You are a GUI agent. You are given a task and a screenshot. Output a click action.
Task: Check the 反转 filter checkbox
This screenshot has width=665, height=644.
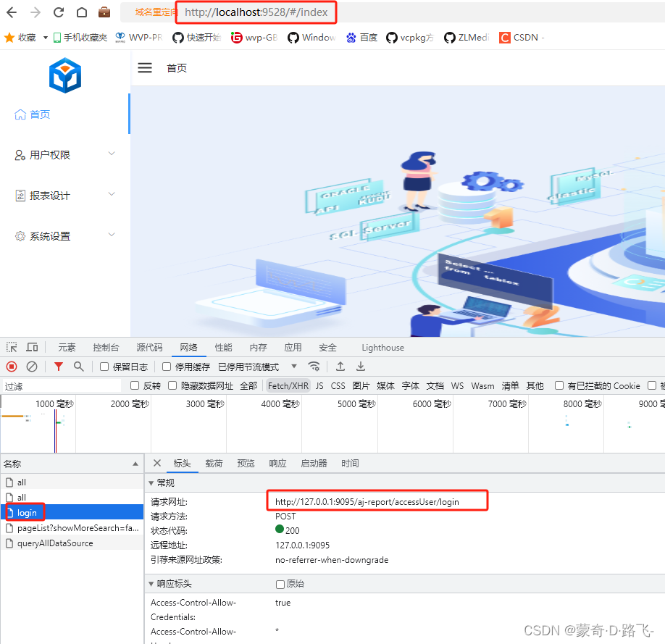135,385
